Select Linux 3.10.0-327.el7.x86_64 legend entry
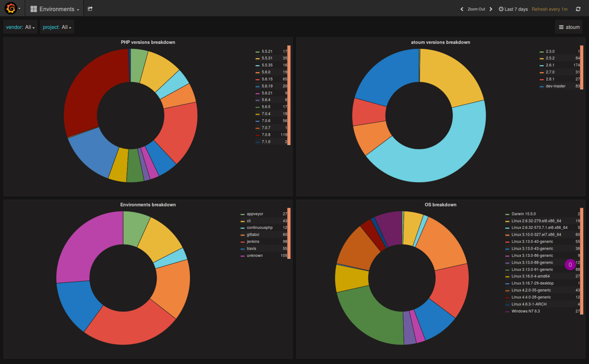Viewport: 589px width, 364px height. (x=536, y=235)
